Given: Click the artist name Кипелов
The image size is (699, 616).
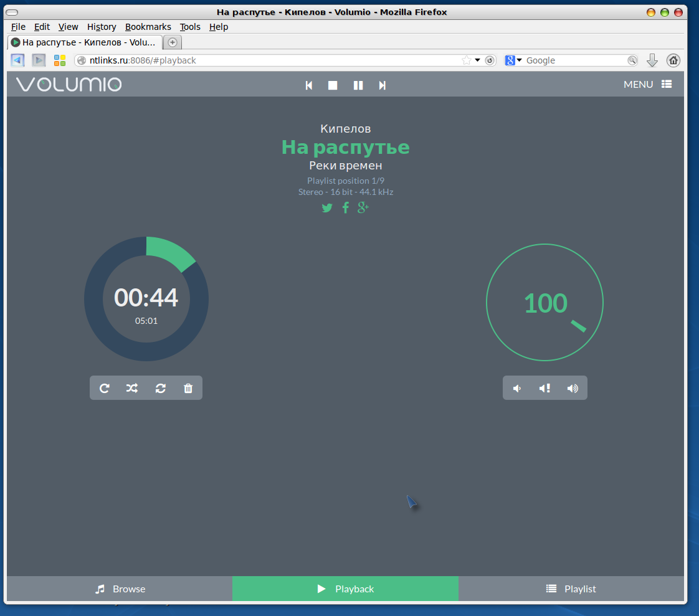Looking at the screenshot, I should (x=346, y=129).
